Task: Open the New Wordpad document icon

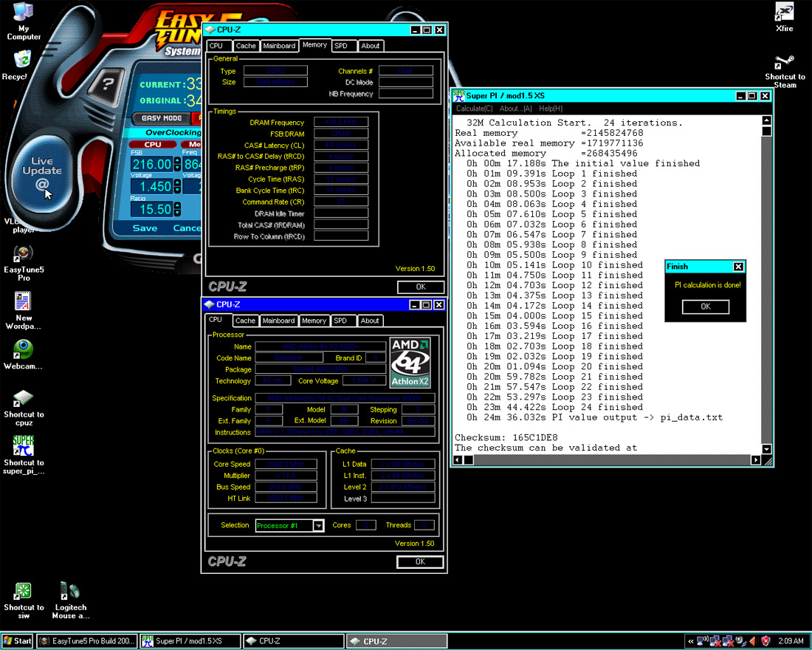Action: pyautogui.click(x=24, y=311)
